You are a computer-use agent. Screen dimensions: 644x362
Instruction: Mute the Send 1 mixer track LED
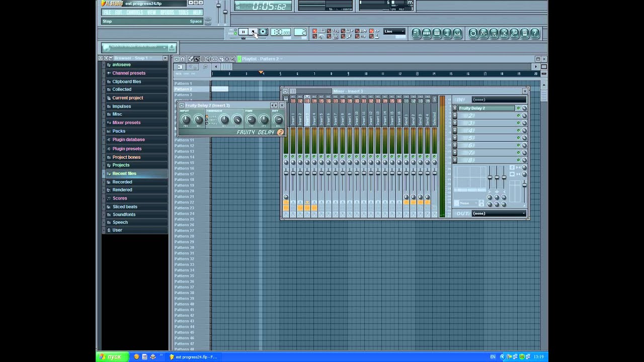pyautogui.click(x=406, y=157)
